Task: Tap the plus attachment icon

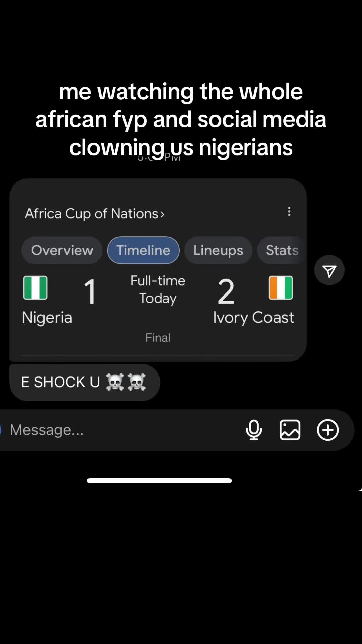Action: tap(328, 430)
